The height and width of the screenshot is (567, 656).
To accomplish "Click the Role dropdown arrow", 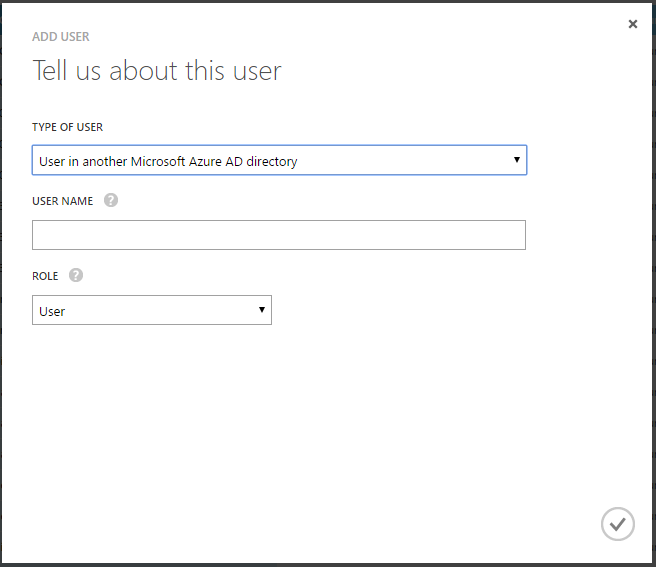I will click(262, 310).
